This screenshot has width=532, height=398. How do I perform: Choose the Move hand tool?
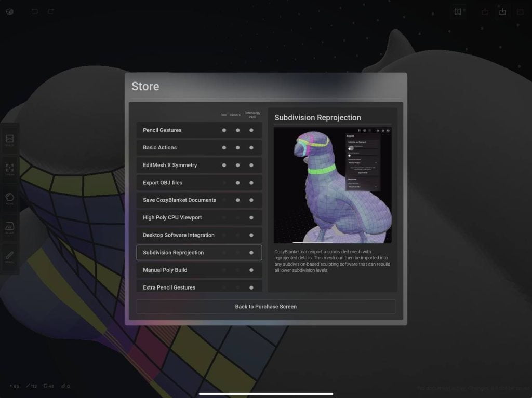tap(10, 198)
